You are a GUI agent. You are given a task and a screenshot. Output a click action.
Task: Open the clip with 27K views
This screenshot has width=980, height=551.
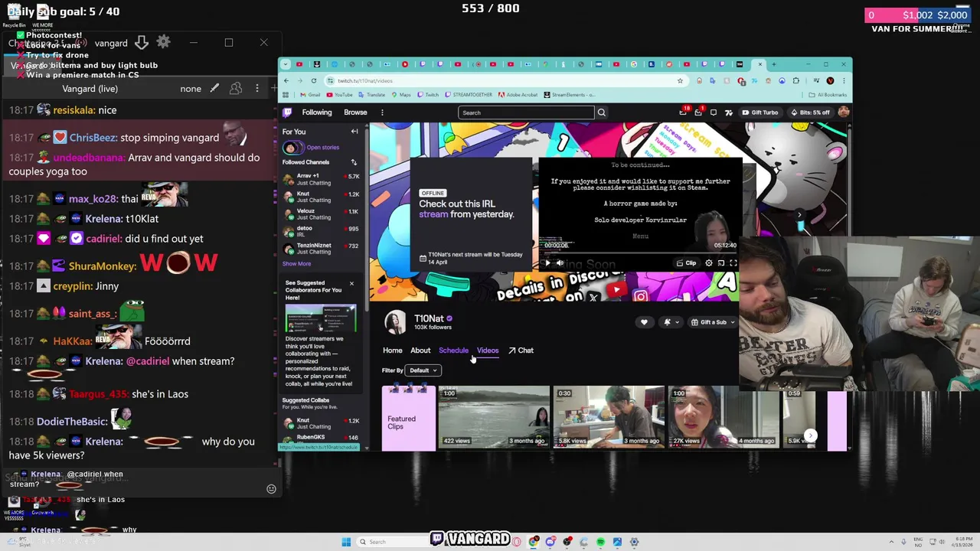pyautogui.click(x=724, y=417)
